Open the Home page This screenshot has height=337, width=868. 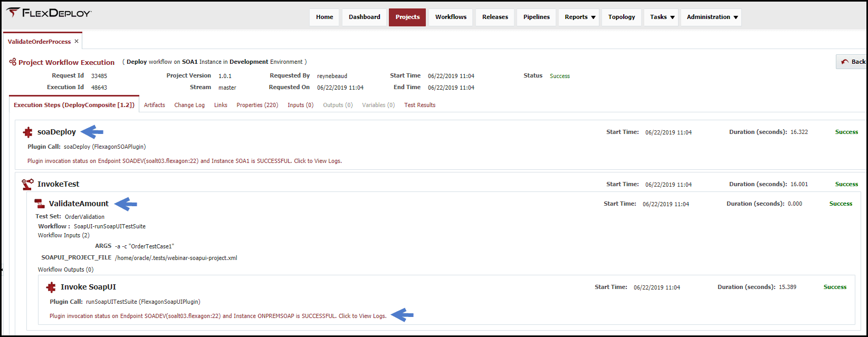[x=325, y=17]
